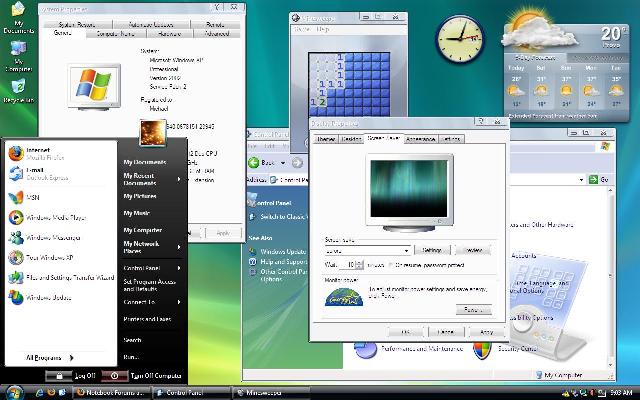The height and width of the screenshot is (400, 640).
Task: Click the Help question mark in Display Properties
Action: pyautogui.click(x=481, y=121)
